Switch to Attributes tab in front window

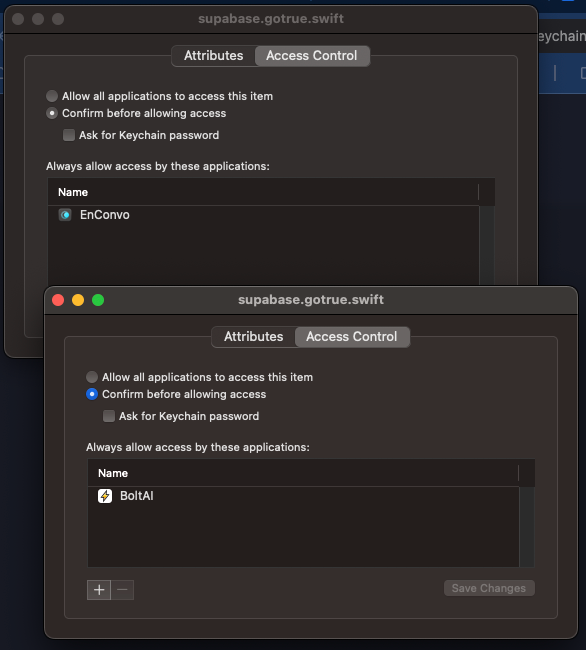254,337
